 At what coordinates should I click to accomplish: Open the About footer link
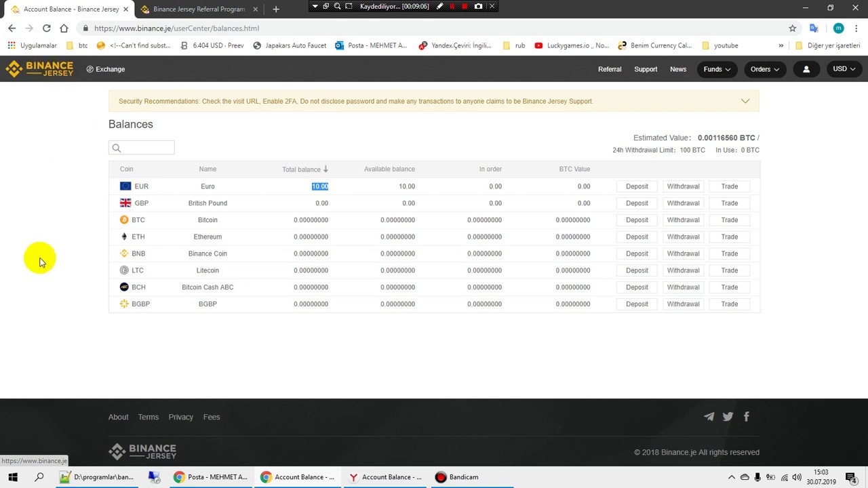(x=118, y=417)
